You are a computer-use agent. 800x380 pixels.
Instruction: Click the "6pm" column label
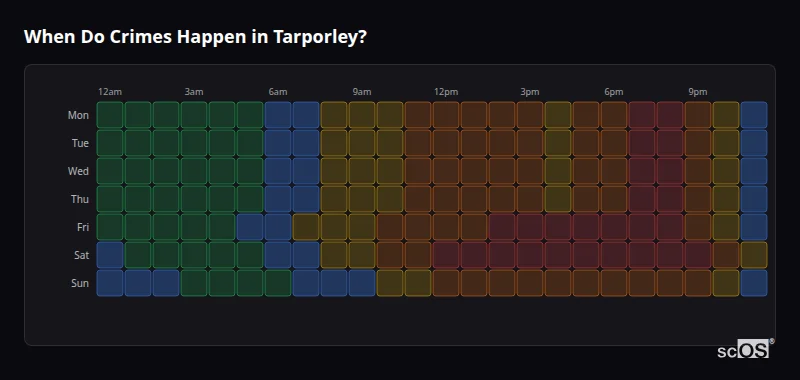click(x=614, y=92)
